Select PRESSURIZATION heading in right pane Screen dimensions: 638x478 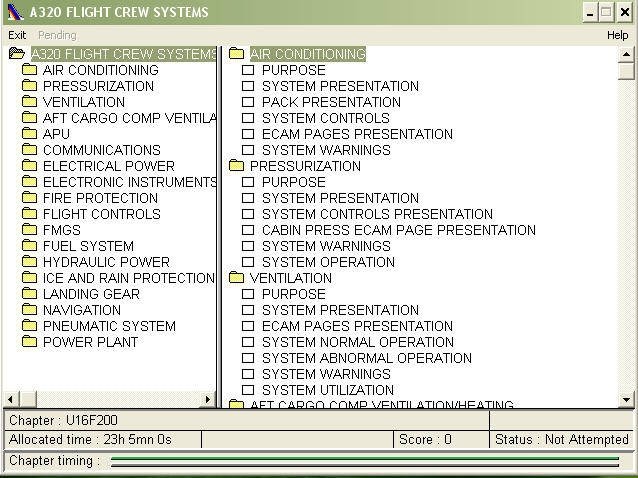pyautogui.click(x=305, y=166)
